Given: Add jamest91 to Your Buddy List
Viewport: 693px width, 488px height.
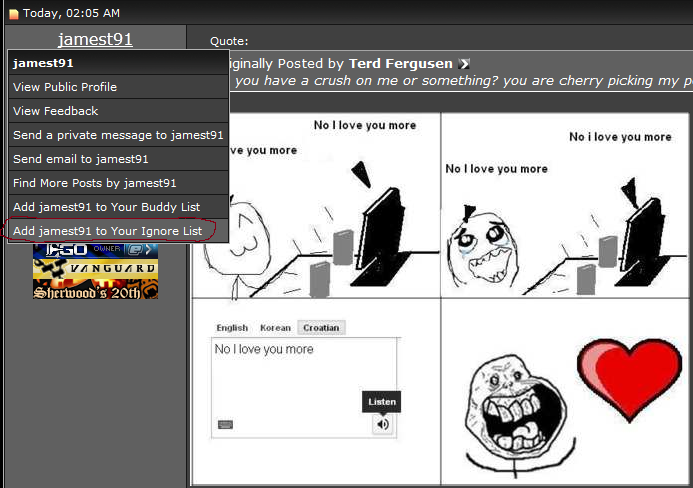Looking at the screenshot, I should [x=118, y=206].
